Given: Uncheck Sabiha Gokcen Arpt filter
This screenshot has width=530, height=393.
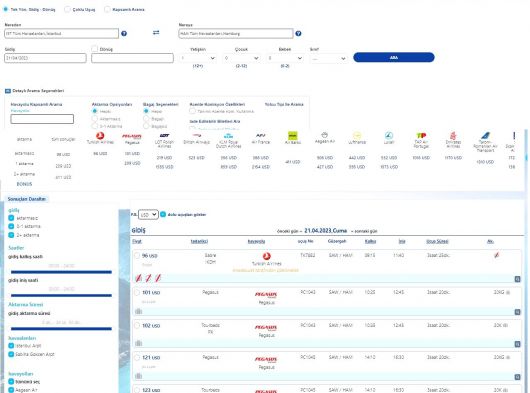Looking at the screenshot, I should pos(11,354).
